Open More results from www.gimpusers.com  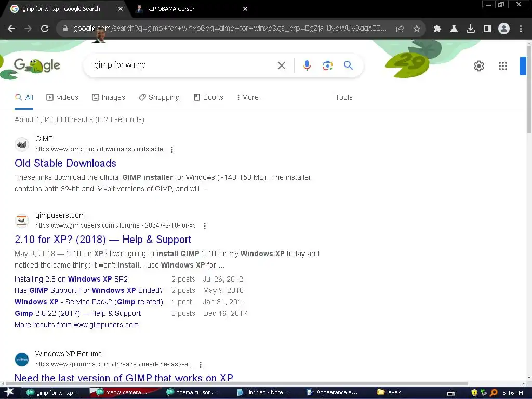(76, 325)
